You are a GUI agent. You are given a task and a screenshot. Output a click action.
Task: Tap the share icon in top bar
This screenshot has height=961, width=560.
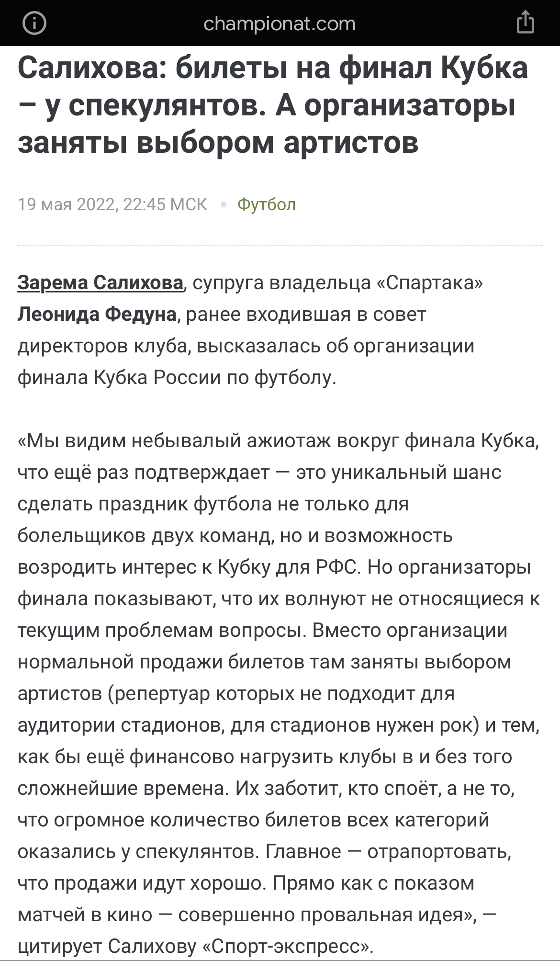point(525,23)
